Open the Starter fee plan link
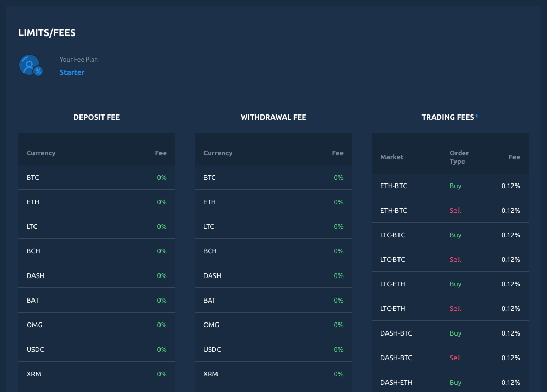 point(72,72)
